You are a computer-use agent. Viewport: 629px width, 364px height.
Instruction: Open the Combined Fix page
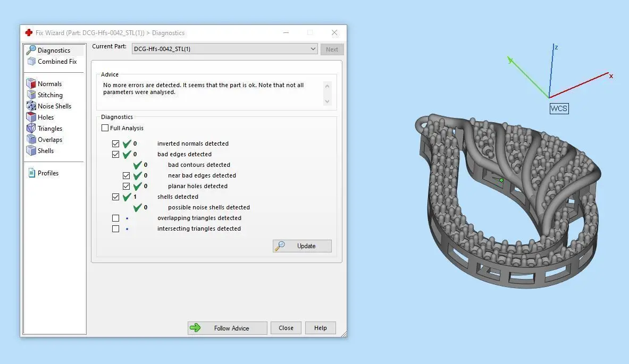click(57, 61)
